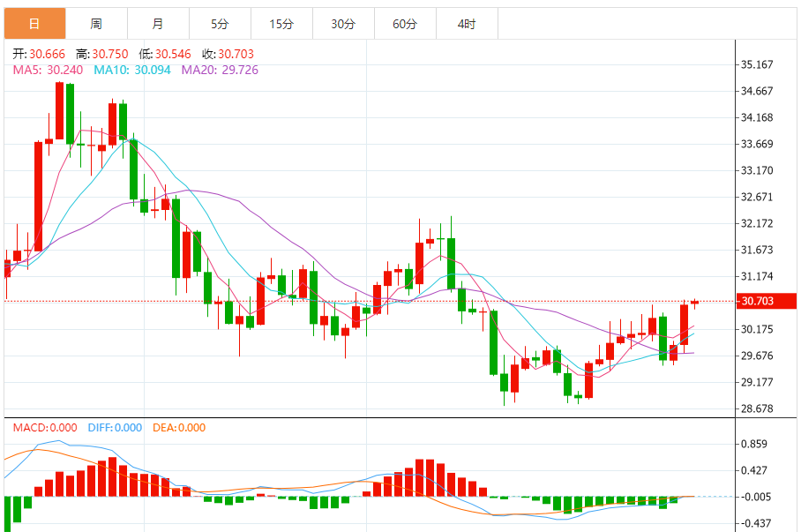This screenshot has height=532, width=801.
Task: Click the 31.174 price axis label
Action: (757, 276)
